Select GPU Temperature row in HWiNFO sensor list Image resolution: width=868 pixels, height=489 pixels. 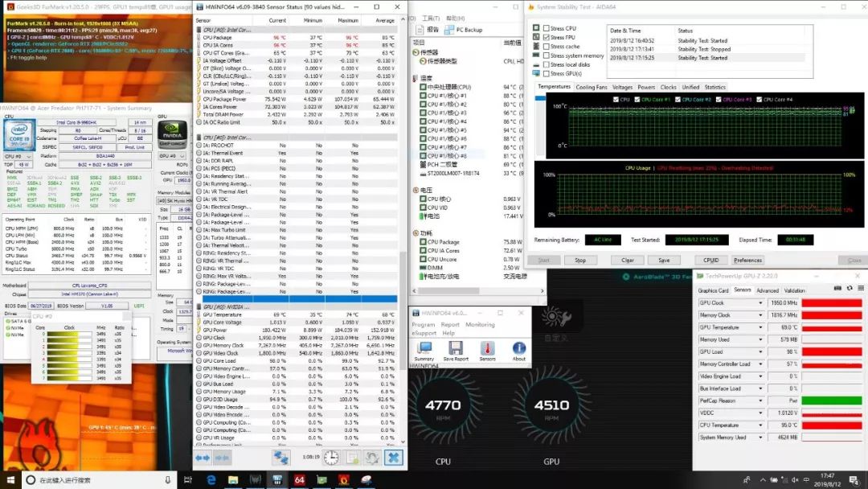[x=296, y=314]
